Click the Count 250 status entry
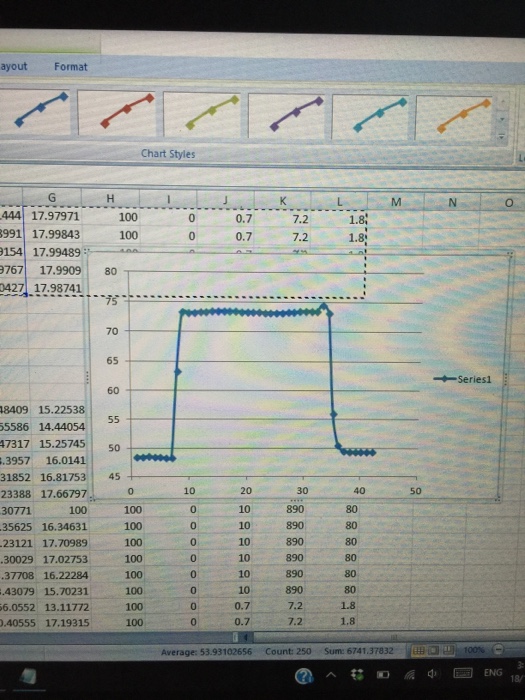Viewport: 525px width, 700px height. click(x=288, y=651)
